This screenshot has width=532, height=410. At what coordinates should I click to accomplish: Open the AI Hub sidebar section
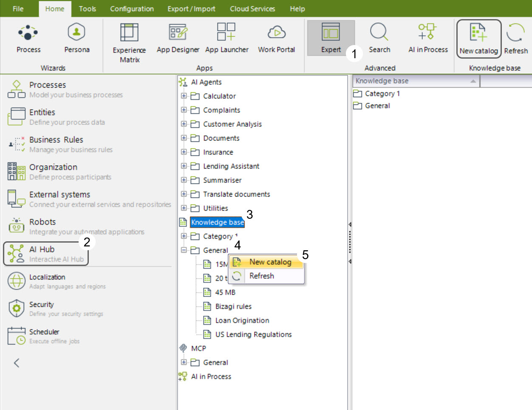(x=46, y=254)
